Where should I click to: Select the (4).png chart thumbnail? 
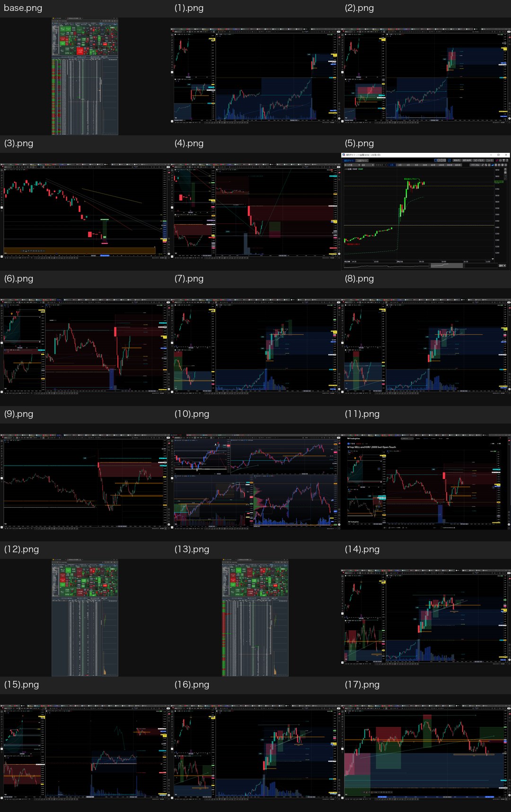255,212
